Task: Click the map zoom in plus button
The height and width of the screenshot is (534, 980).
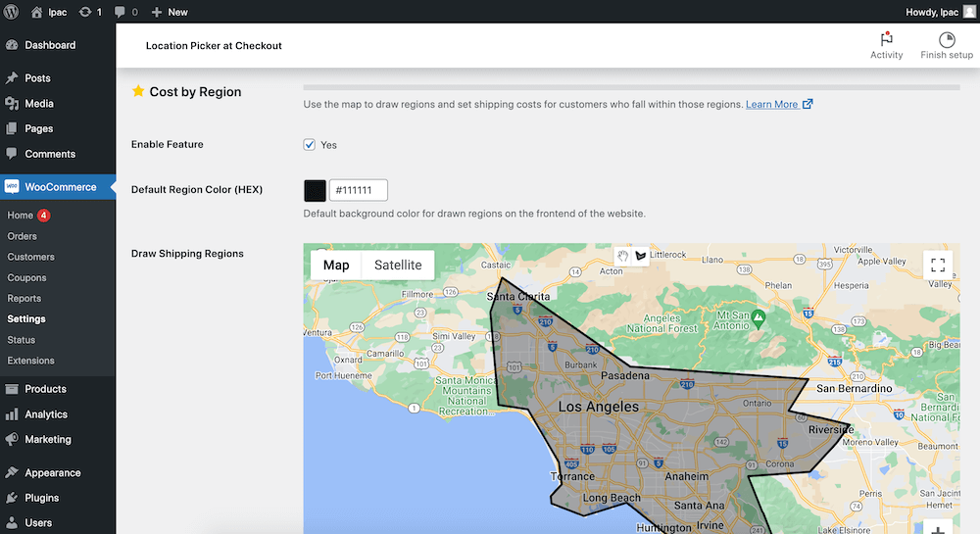Action: tap(938, 528)
